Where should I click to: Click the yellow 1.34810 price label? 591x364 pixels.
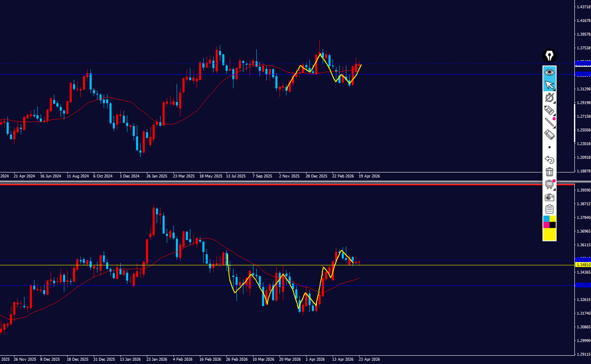coord(583,265)
